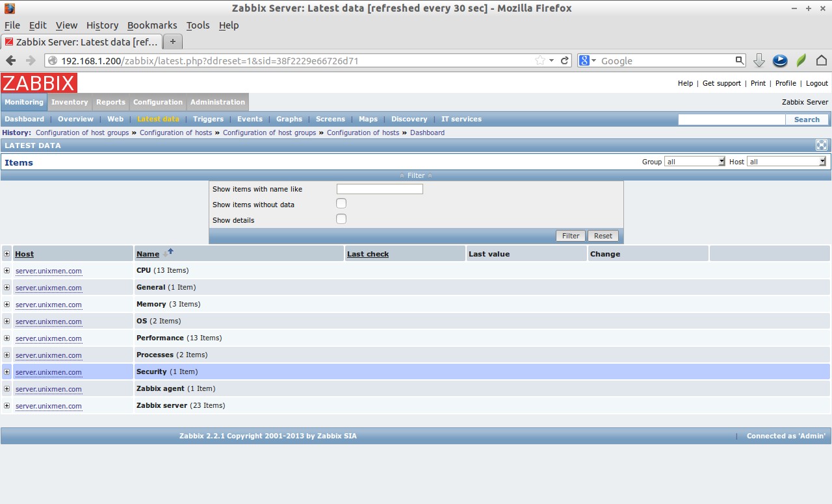The width and height of the screenshot is (832, 504).
Task: Go to the Dashboard submenu item
Action: tap(24, 119)
